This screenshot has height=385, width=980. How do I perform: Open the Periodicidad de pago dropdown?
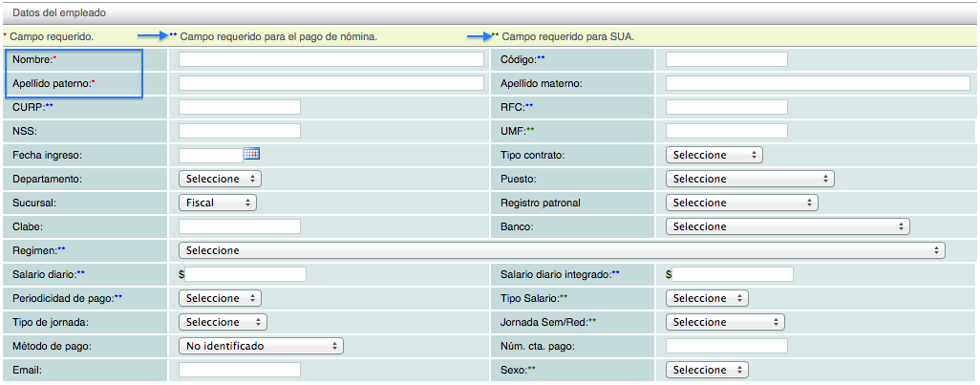223,298
